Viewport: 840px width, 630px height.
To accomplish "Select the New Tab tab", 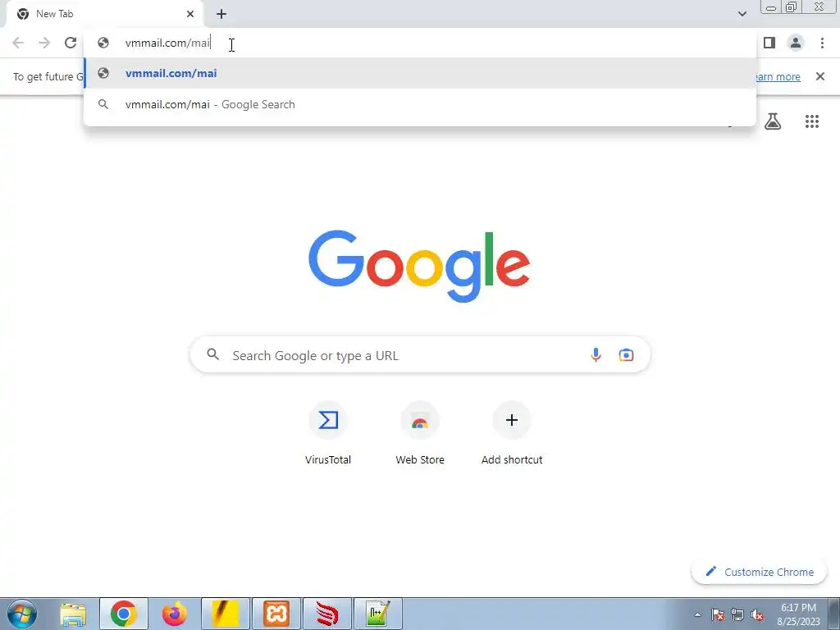I will coord(106,14).
